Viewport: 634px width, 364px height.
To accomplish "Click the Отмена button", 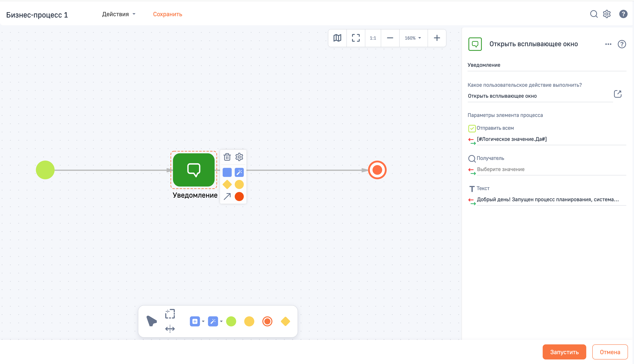I will (x=609, y=352).
